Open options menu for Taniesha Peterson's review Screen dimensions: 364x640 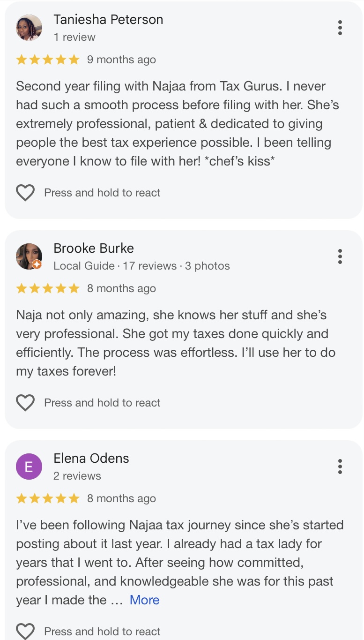point(340,28)
